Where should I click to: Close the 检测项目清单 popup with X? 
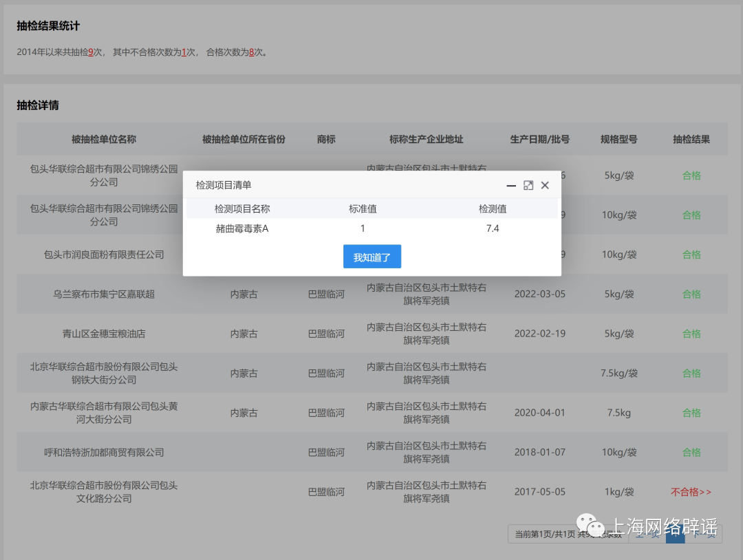tap(545, 185)
